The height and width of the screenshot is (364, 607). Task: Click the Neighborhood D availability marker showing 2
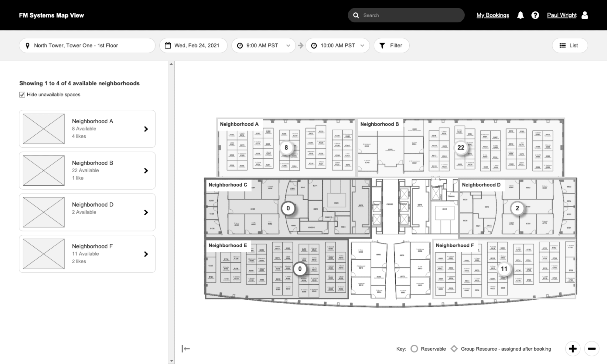coord(517,208)
